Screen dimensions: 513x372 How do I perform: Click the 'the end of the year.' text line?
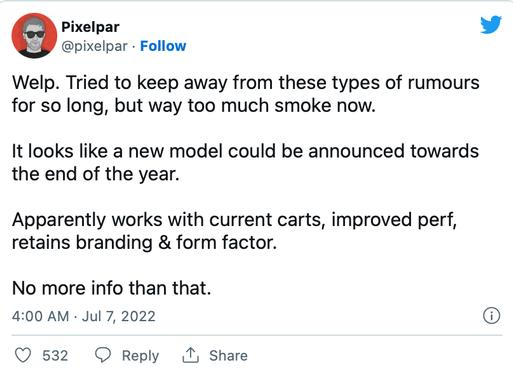[x=96, y=174]
